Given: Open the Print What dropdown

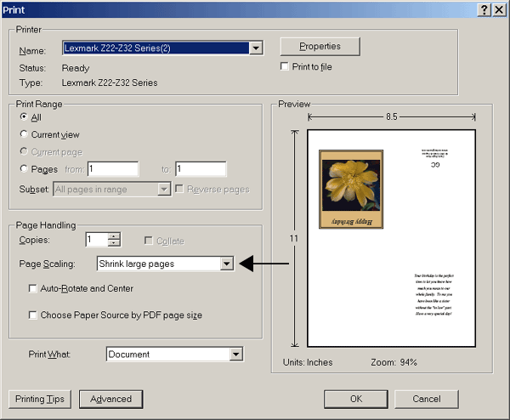Looking at the screenshot, I should (235, 355).
